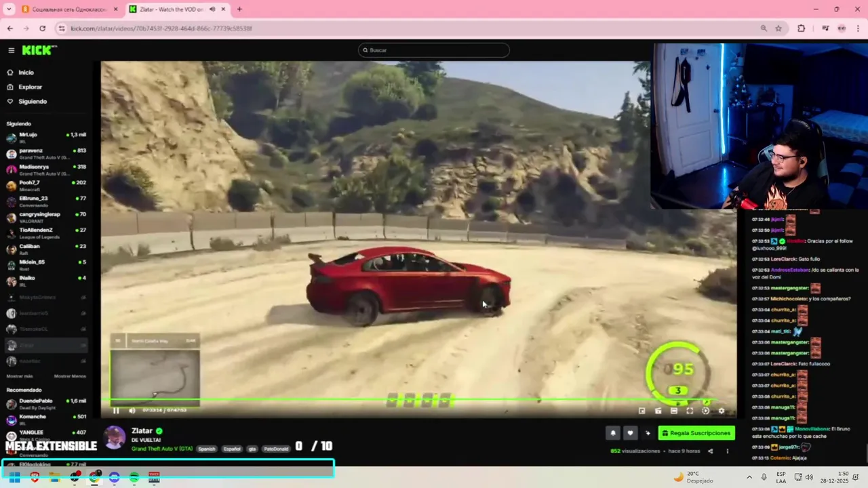Click the kick.com address bar URL
The image size is (868, 488).
(161, 28)
